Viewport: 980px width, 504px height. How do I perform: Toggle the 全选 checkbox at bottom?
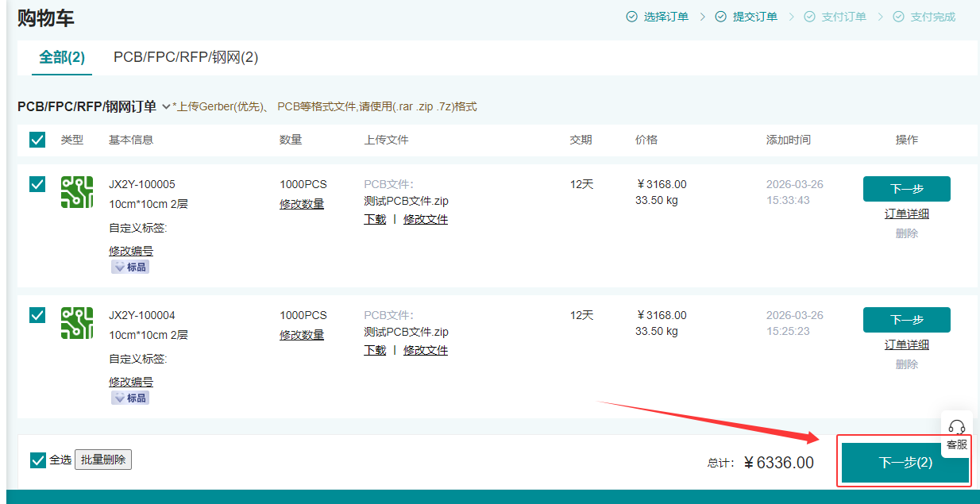tap(38, 460)
